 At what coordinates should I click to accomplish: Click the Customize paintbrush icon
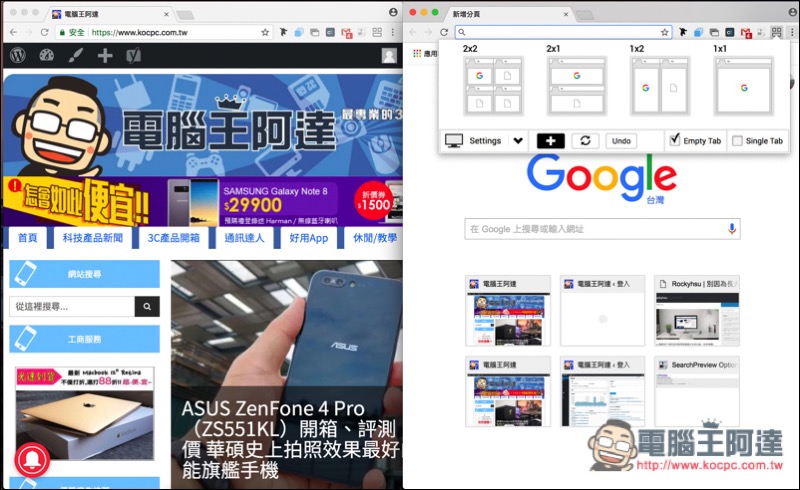(x=76, y=55)
